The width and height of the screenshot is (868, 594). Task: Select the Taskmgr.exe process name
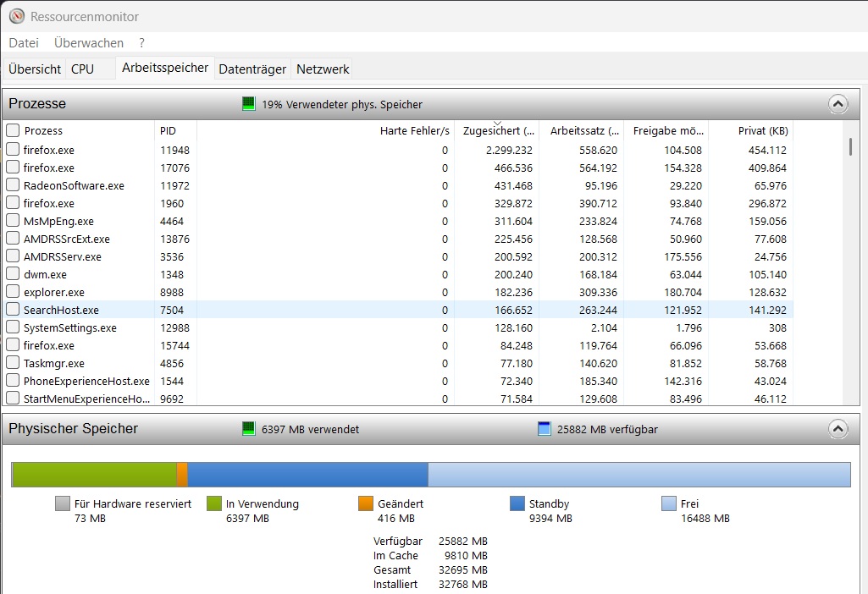(x=53, y=363)
